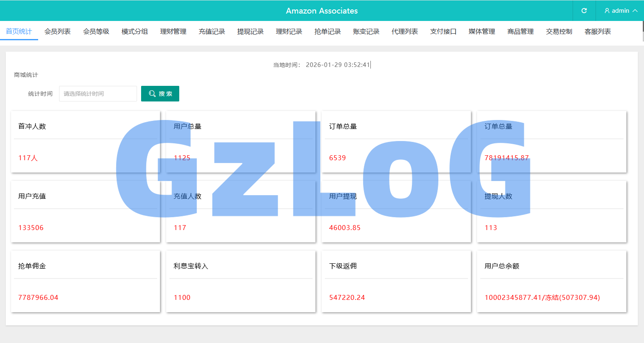Go to the 代理列表 tab
The height and width of the screenshot is (343, 644).
404,32
